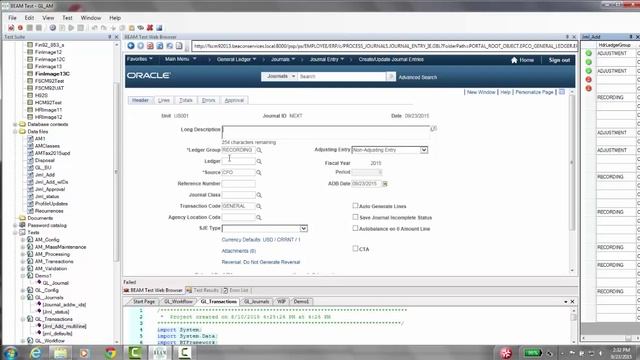Click the lookup magnifier next to Agency Location Code
This screenshot has width=640, height=360.
click(259, 218)
